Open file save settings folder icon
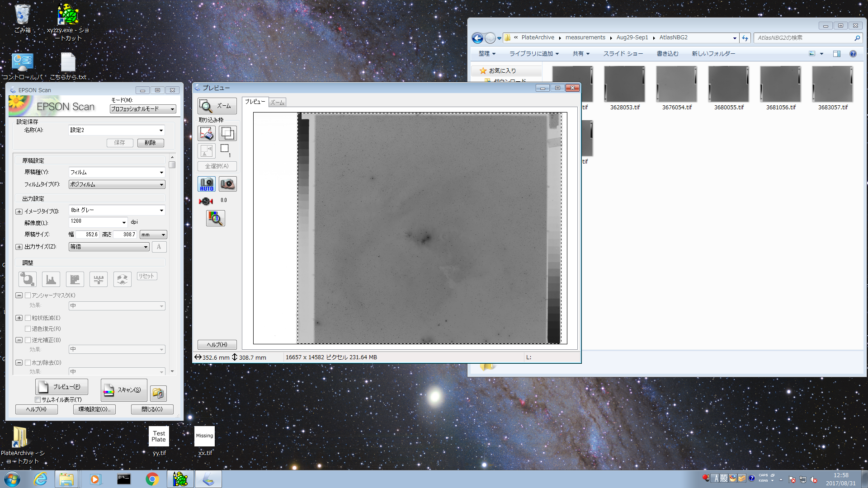 click(x=158, y=393)
